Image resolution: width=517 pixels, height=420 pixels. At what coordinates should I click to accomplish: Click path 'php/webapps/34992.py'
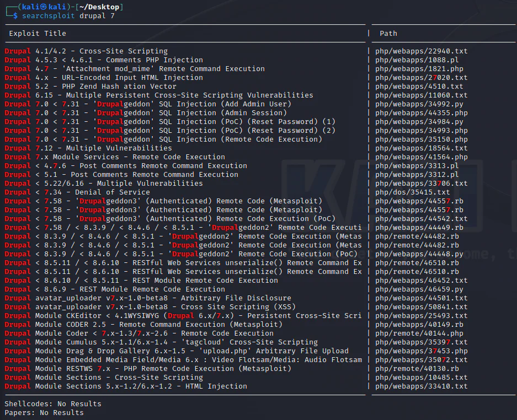tap(419, 104)
